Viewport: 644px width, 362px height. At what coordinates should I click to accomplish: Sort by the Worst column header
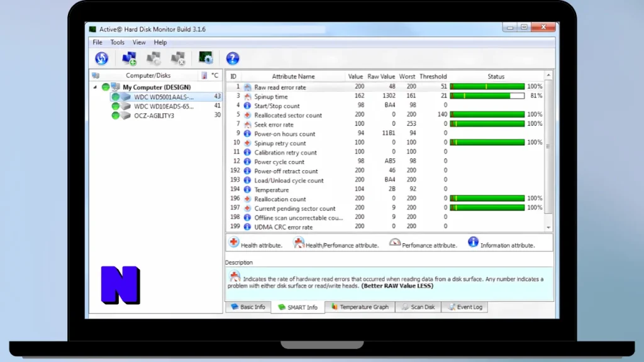tap(407, 76)
